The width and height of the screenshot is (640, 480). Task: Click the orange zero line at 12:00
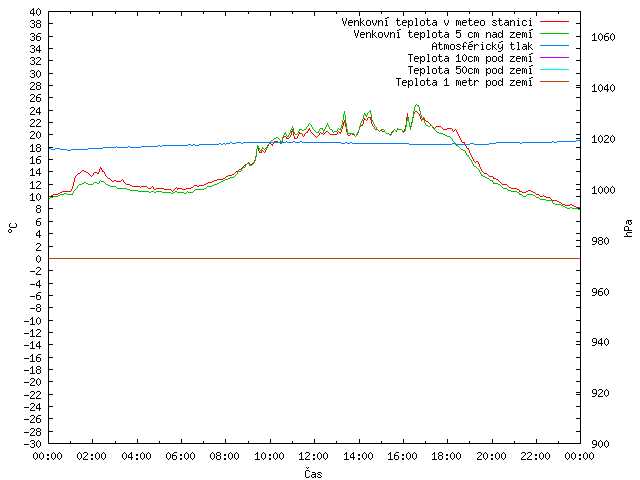click(x=314, y=258)
